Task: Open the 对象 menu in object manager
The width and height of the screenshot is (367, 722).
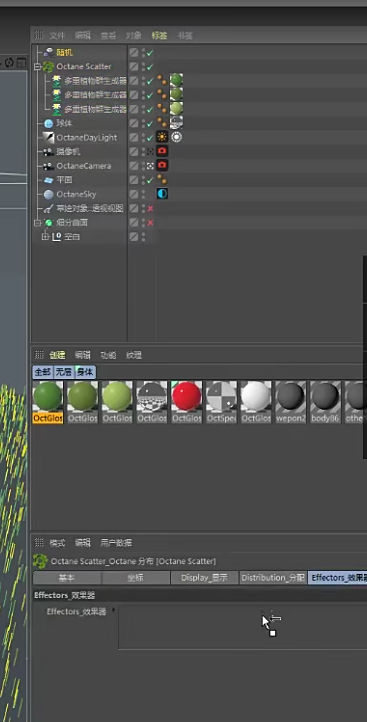Action: click(x=134, y=35)
